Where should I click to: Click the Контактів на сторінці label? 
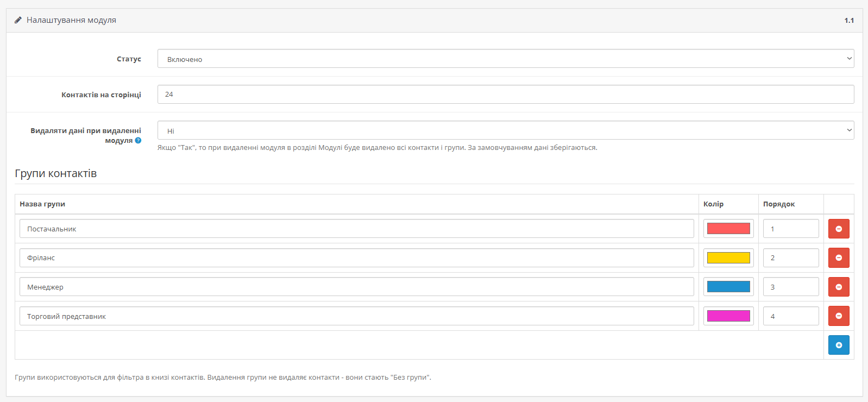[x=101, y=95]
